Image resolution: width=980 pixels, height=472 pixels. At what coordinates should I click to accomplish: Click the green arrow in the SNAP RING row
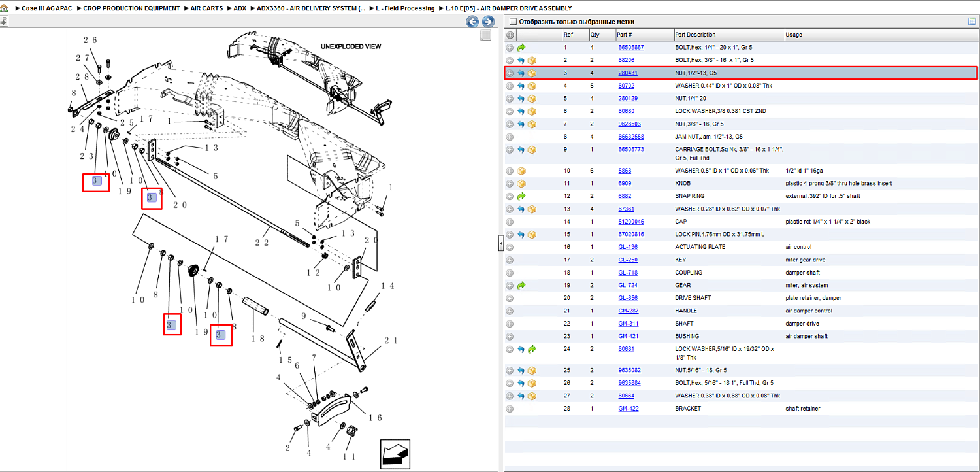pyautogui.click(x=521, y=196)
